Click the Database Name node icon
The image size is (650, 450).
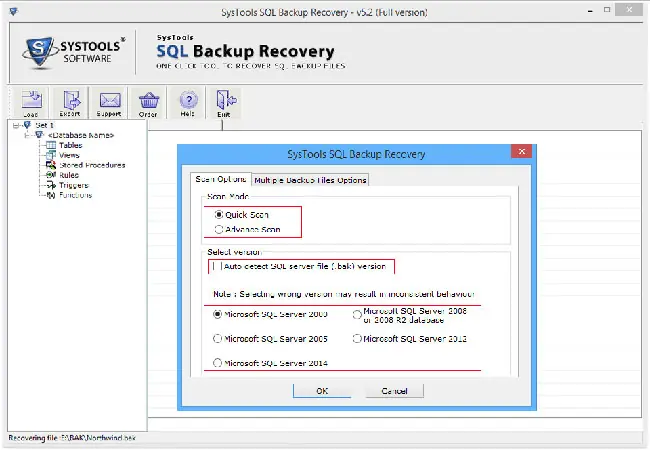[39, 135]
